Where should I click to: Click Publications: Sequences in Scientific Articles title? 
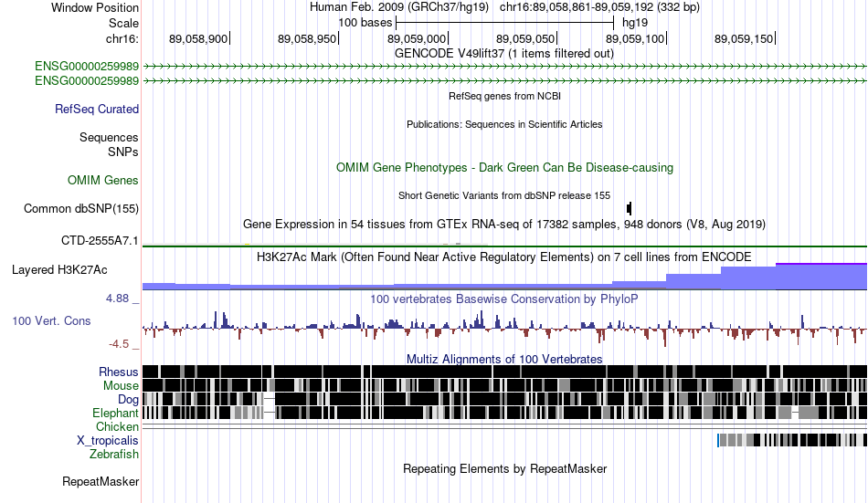pos(504,124)
